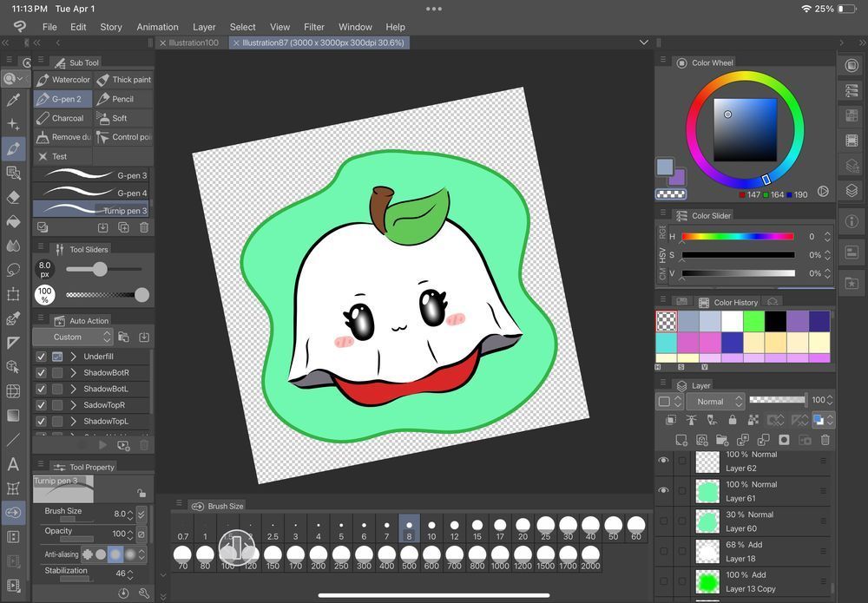Reset tool property to initial settings icon
Screen dimensions: 868x603
(x=123, y=593)
